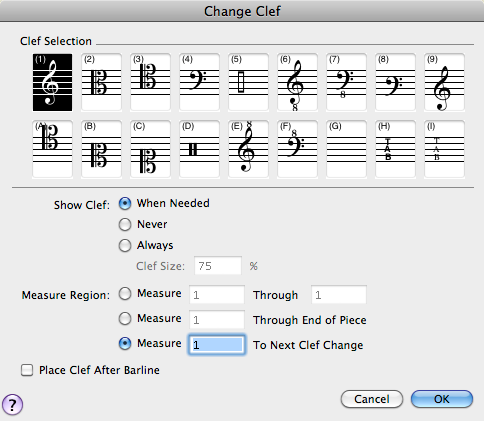Click the Change Clef title text
The width and height of the screenshot is (484, 421).
click(x=242, y=11)
